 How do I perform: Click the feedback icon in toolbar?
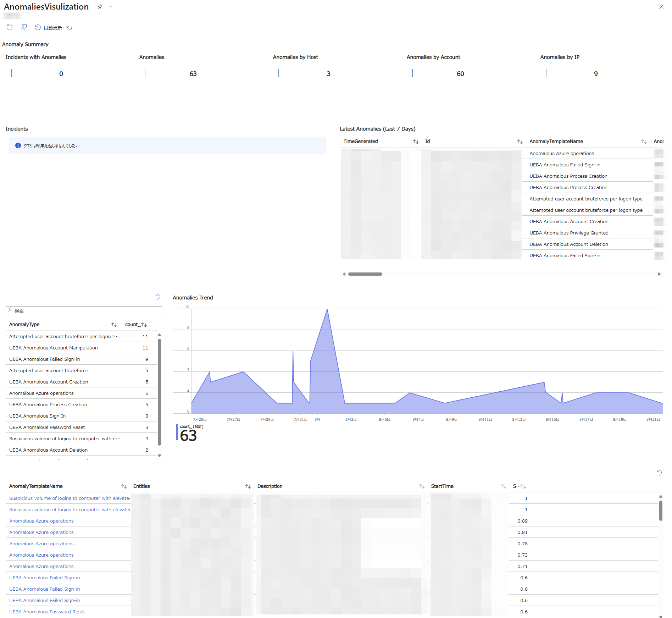pyautogui.click(x=24, y=27)
